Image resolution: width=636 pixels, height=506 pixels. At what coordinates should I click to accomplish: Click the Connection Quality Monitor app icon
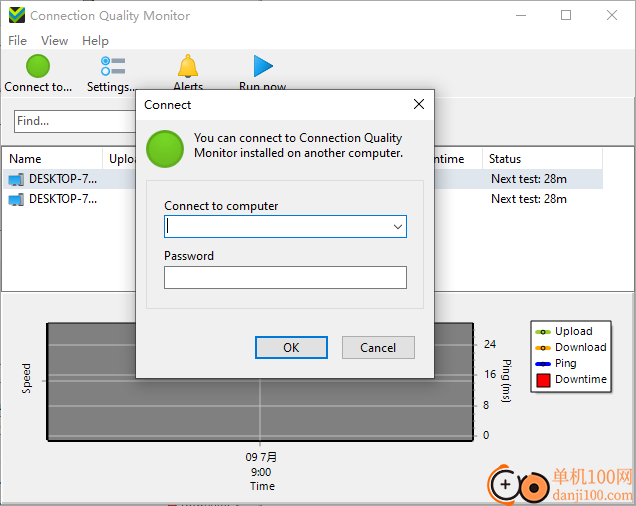(17, 15)
